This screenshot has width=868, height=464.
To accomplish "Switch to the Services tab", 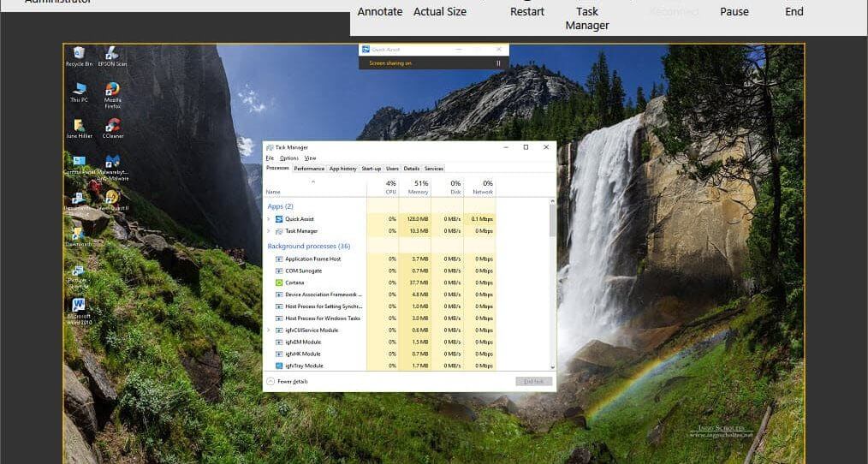I will pos(434,169).
